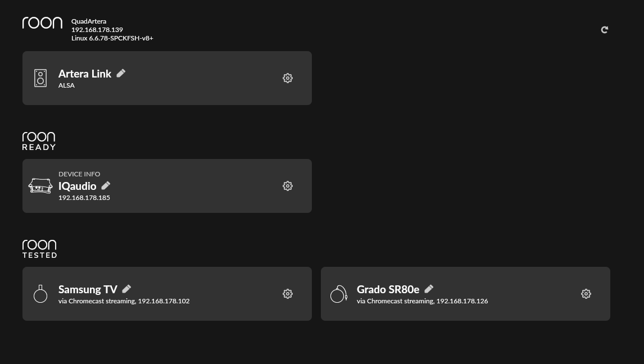
Task: Click the IQaudio device board icon
Action: pyautogui.click(x=40, y=186)
